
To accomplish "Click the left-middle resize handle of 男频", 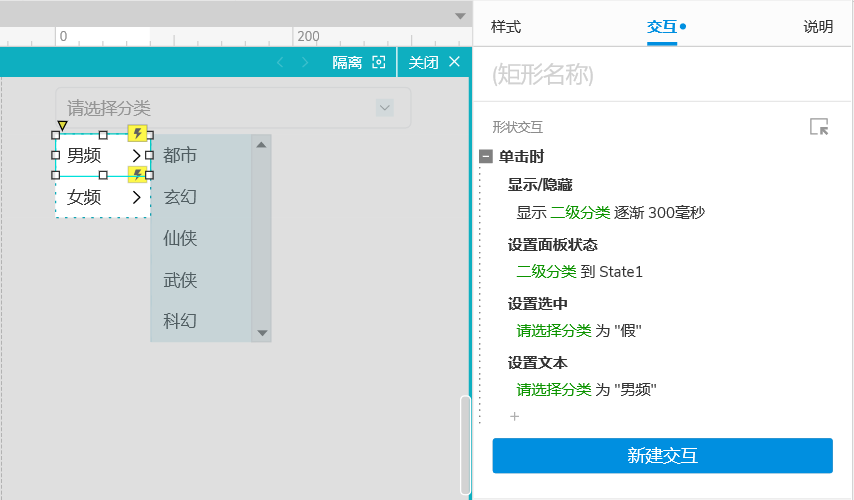I will (x=55, y=155).
